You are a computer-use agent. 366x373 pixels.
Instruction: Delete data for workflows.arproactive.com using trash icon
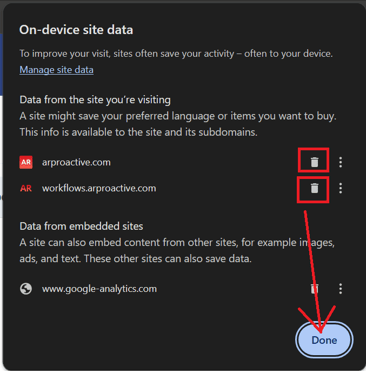314,188
